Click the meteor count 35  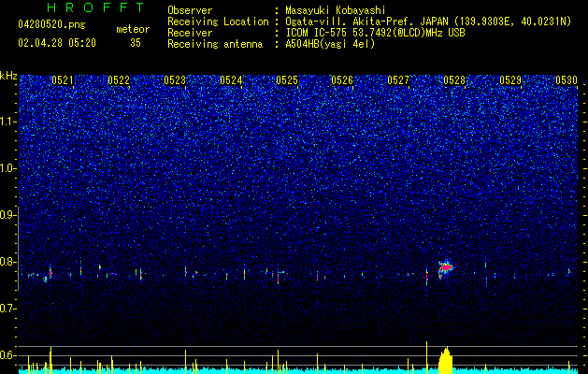pyautogui.click(x=136, y=43)
